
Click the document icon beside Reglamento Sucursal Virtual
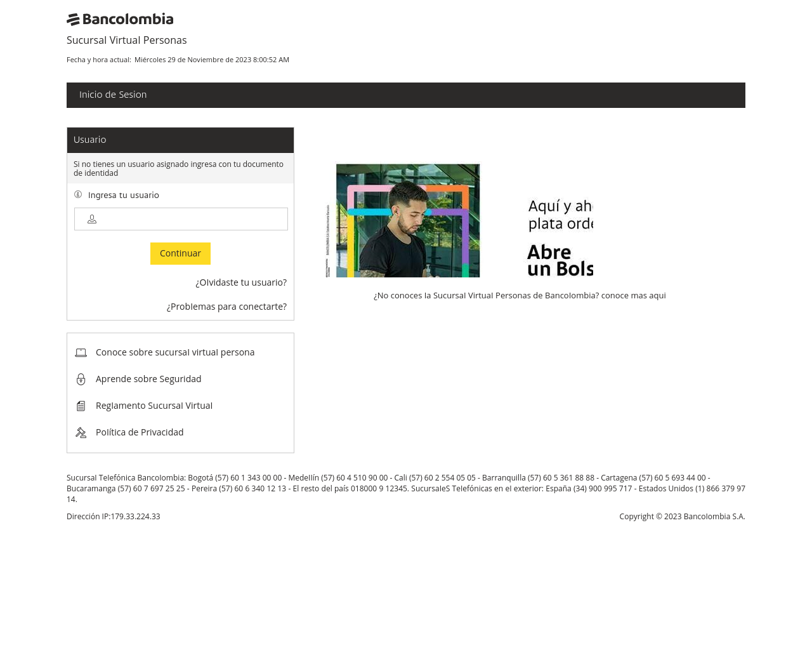pyautogui.click(x=81, y=406)
